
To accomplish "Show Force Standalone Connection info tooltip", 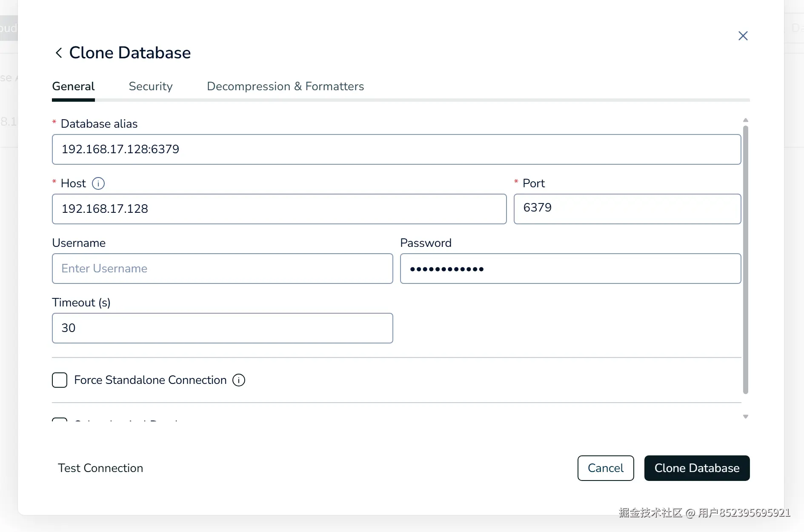I will (x=239, y=380).
